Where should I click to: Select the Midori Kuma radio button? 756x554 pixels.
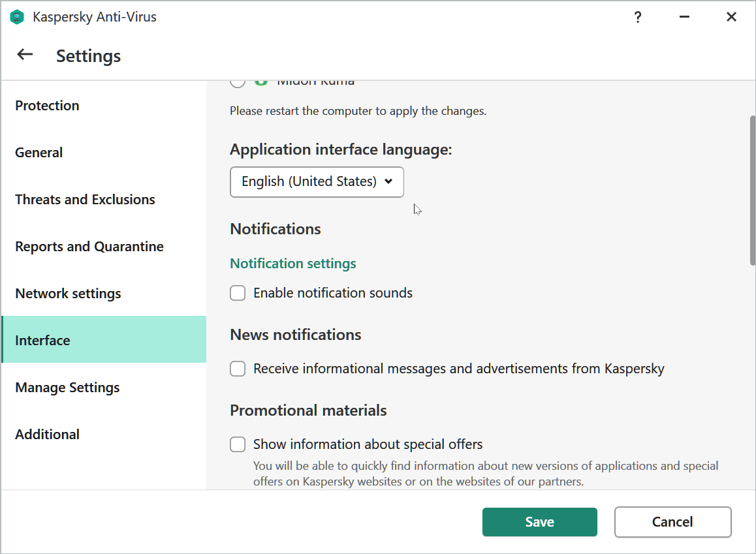click(238, 82)
